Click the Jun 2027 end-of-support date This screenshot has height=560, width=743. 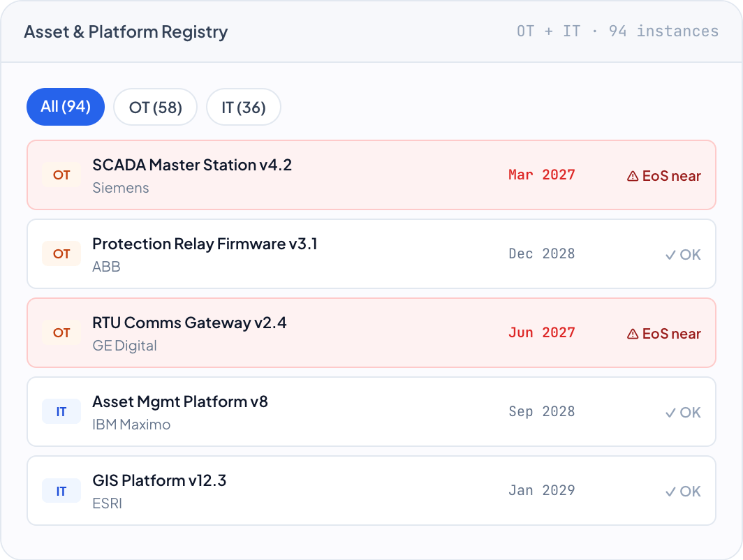point(542,332)
